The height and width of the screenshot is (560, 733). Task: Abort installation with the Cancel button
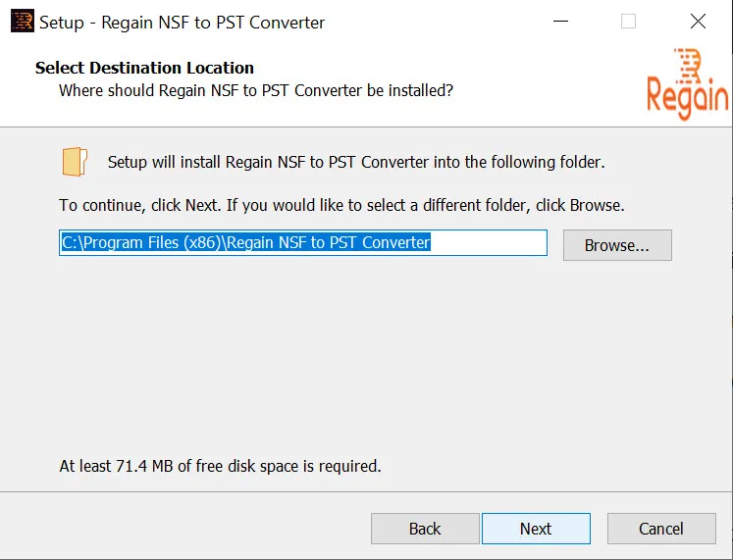click(661, 529)
